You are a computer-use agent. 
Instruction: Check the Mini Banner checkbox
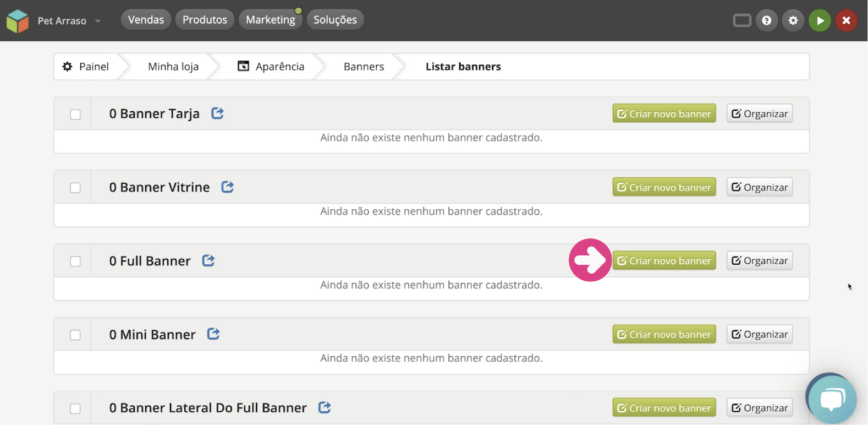tap(75, 335)
